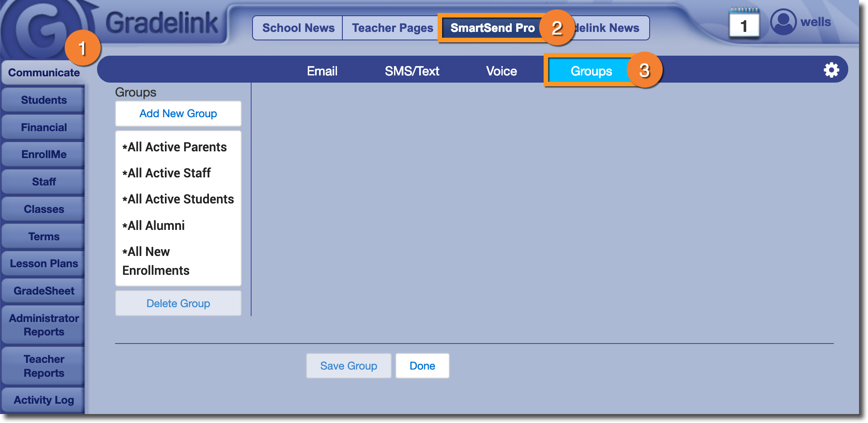Viewport: 868px width, 423px height.
Task: Open the Email tab
Action: point(322,71)
